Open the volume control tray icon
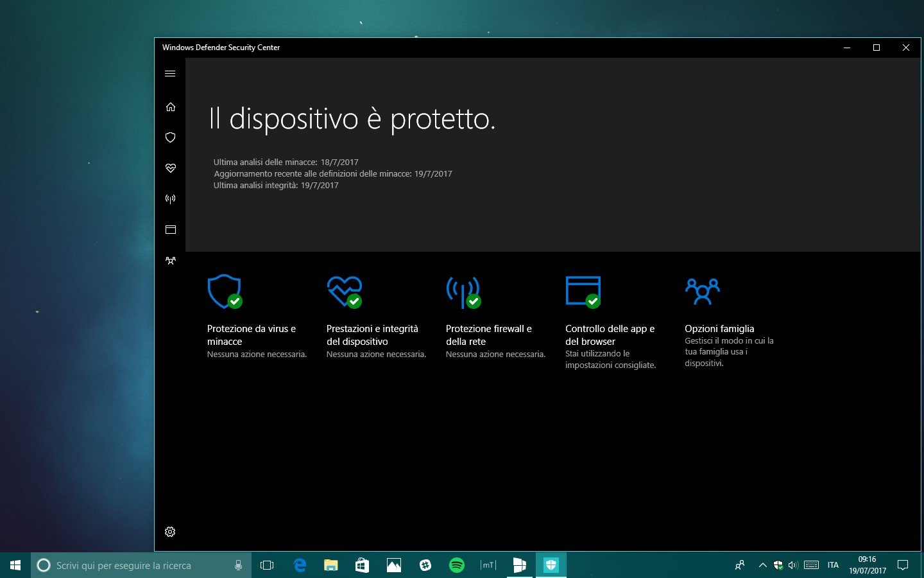 [793, 565]
